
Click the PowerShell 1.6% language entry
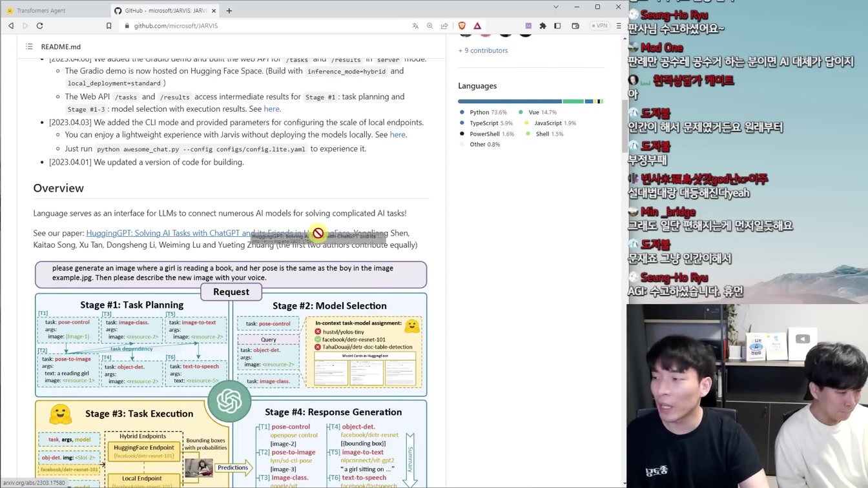(x=486, y=134)
